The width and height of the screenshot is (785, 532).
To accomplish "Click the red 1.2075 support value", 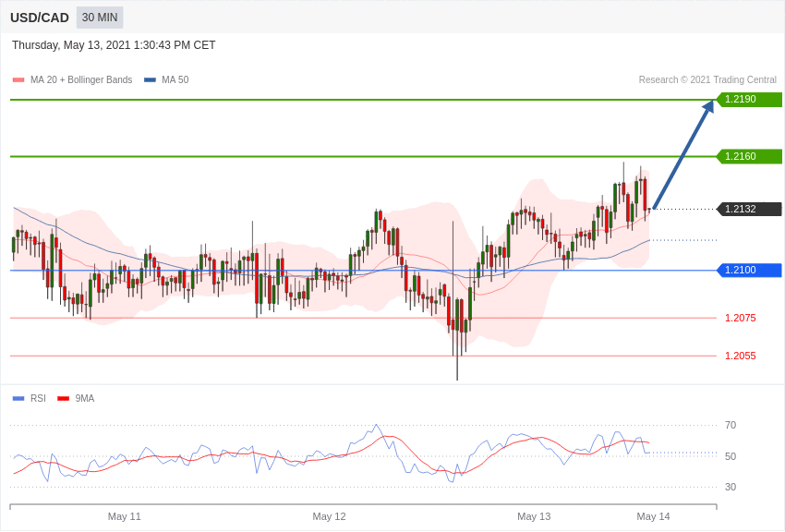I will click(x=741, y=318).
